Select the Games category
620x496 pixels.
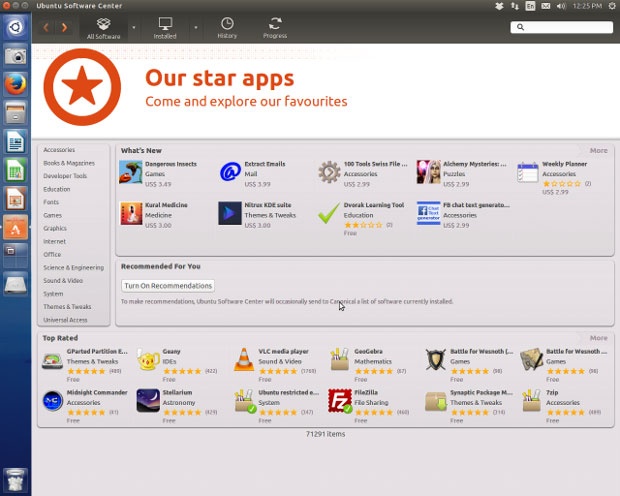point(53,215)
